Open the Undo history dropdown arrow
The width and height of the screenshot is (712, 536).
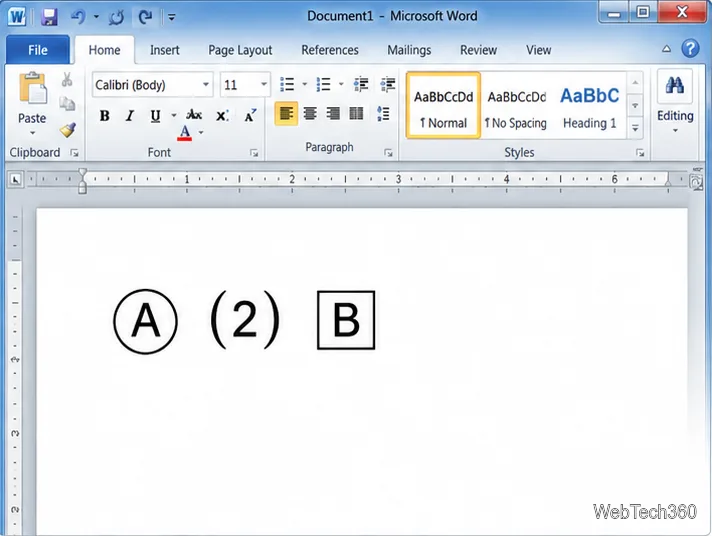click(96, 17)
